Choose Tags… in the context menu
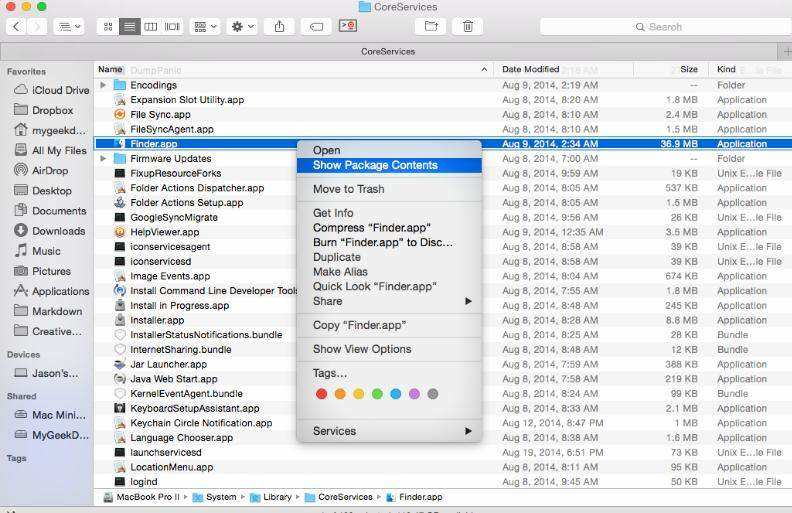The height and width of the screenshot is (513, 792). click(x=389, y=373)
